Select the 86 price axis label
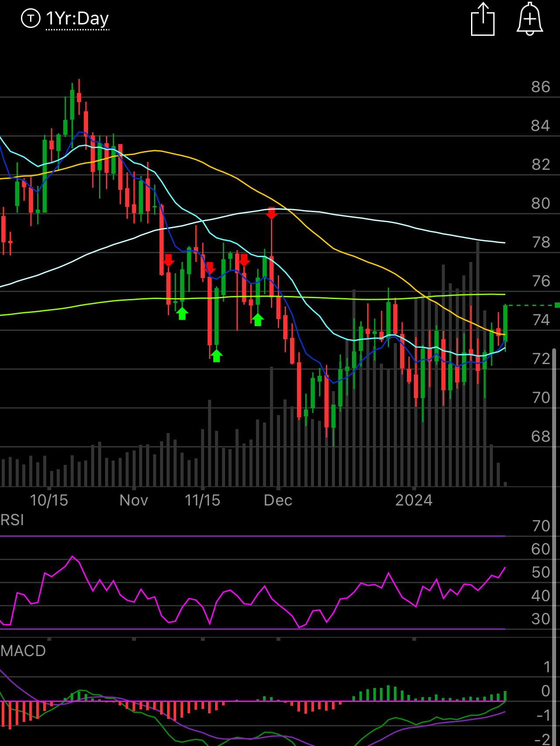 540,87
